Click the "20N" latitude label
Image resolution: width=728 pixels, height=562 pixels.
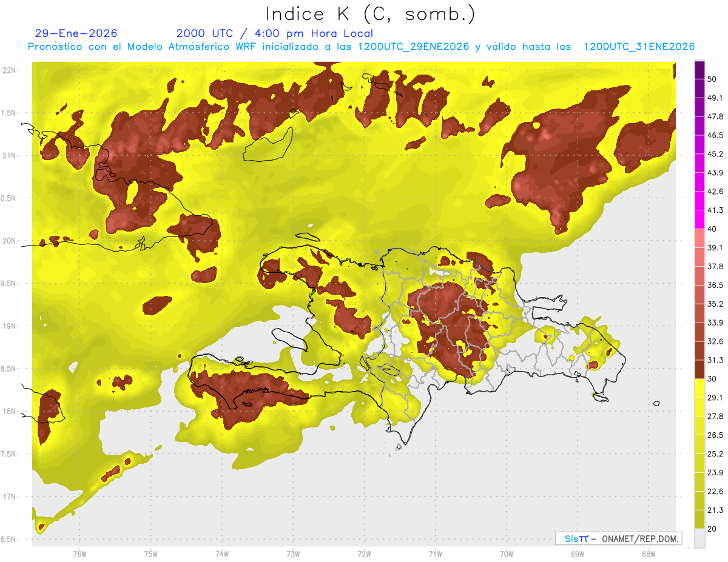click(x=10, y=241)
